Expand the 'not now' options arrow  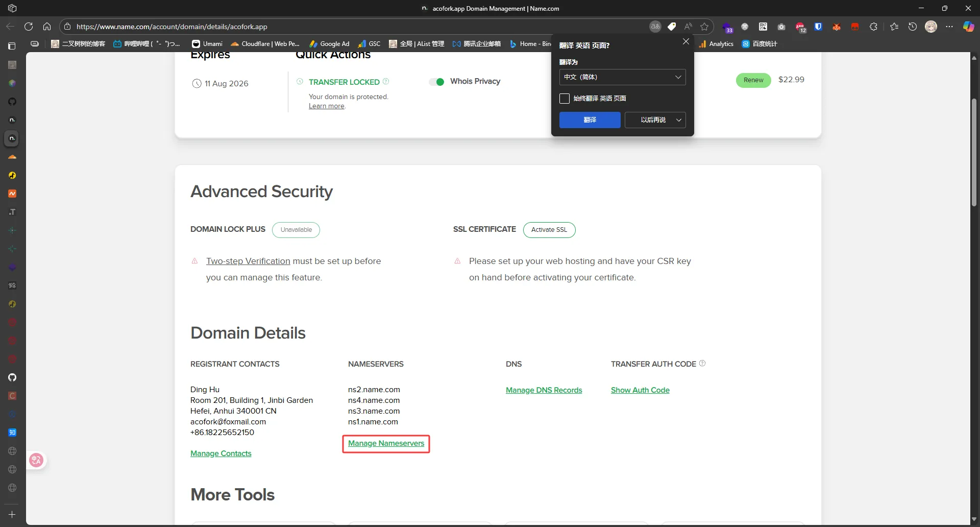point(679,120)
